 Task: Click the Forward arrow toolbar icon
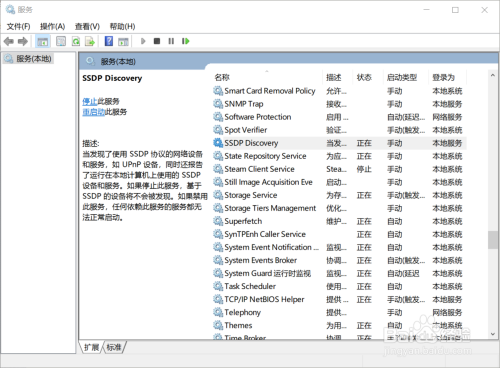23,41
